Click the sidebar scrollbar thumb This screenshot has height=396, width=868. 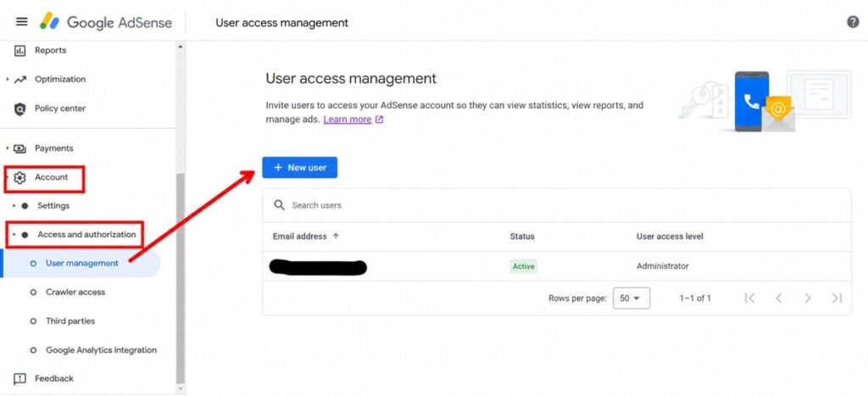(180, 279)
